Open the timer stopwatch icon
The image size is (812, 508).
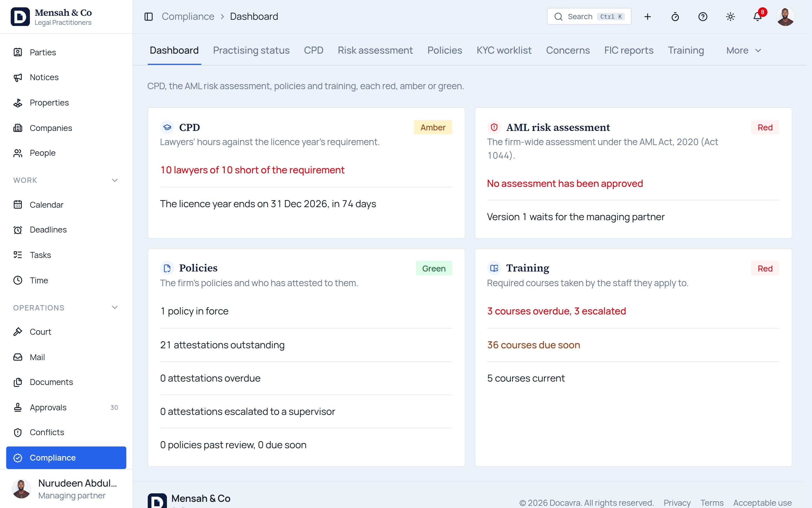click(x=675, y=16)
